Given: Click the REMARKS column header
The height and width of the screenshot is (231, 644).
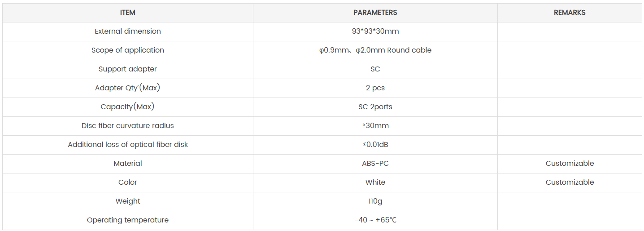Looking at the screenshot, I should tap(570, 13).
